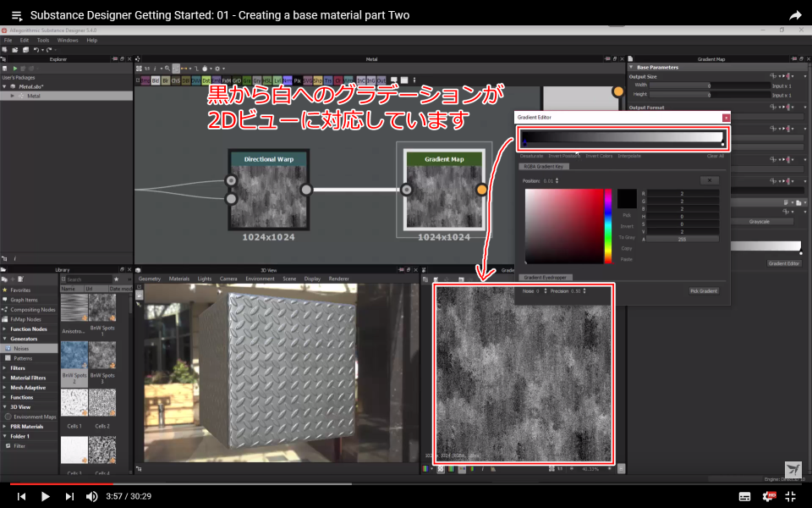Expand Filters category in Library
The width and height of the screenshot is (812, 508).
point(5,368)
